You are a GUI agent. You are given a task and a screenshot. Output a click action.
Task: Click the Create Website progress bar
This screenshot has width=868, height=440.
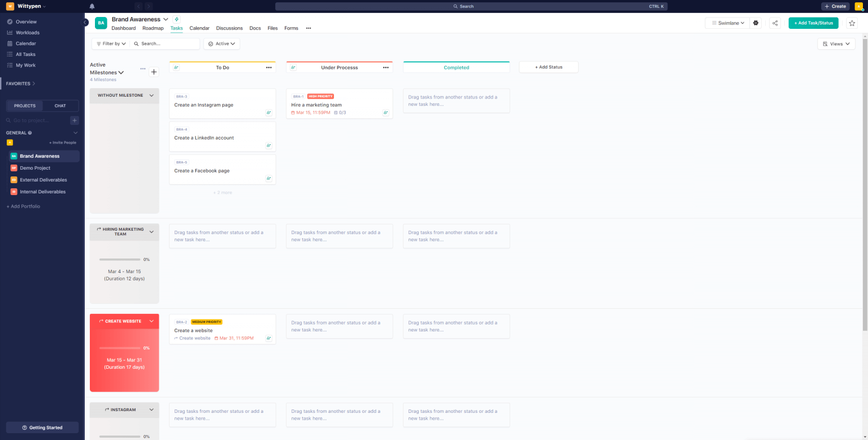pyautogui.click(x=120, y=348)
